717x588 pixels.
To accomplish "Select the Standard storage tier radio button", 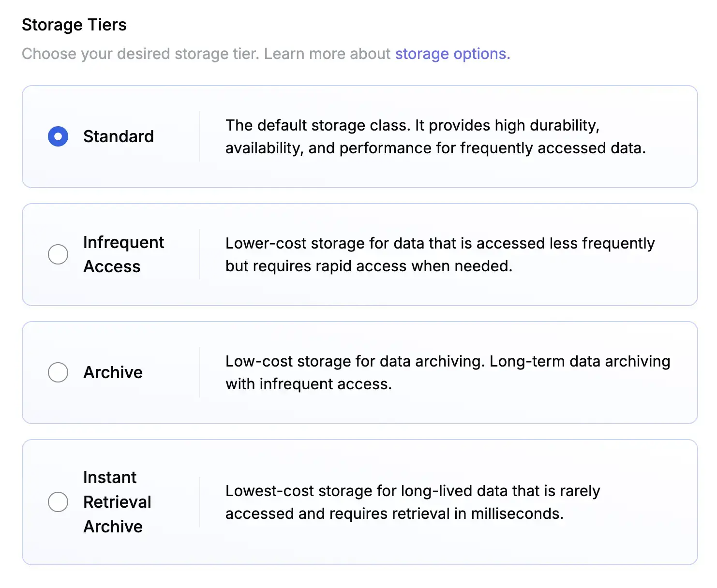I will [x=58, y=136].
